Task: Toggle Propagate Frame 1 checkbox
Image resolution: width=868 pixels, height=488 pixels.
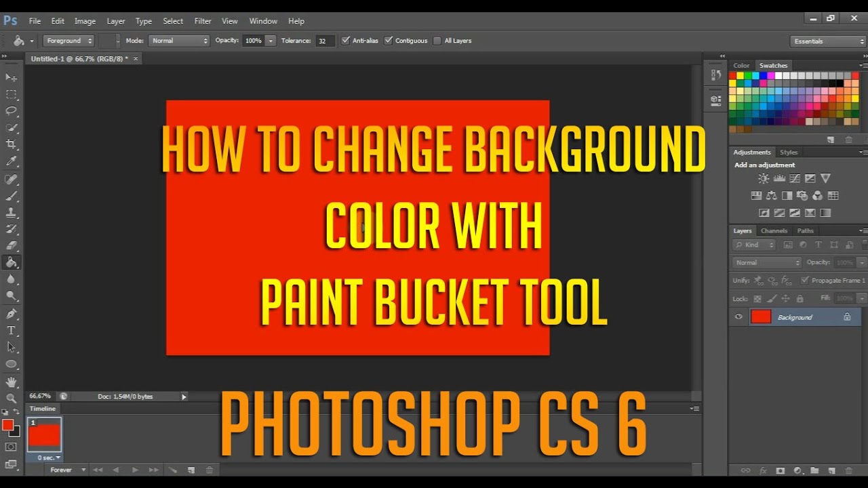Action: pyautogui.click(x=805, y=280)
